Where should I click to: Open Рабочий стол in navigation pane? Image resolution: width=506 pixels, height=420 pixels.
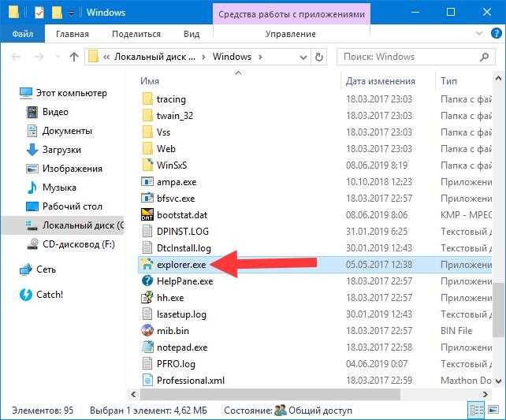pos(64,206)
